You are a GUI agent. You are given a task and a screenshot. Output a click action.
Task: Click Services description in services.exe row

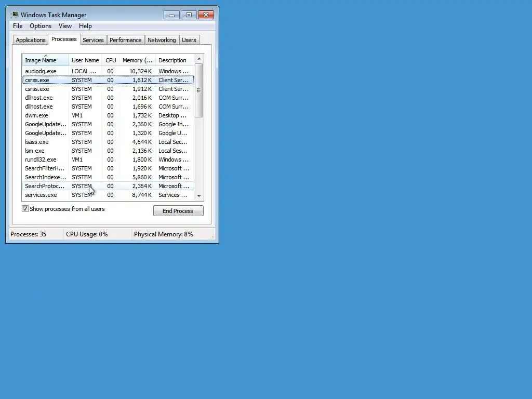tap(172, 195)
